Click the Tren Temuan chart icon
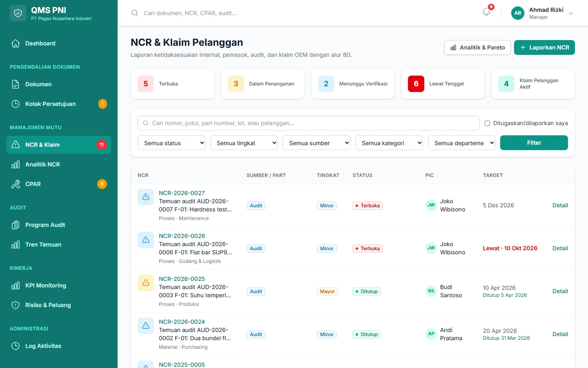 [x=16, y=245]
